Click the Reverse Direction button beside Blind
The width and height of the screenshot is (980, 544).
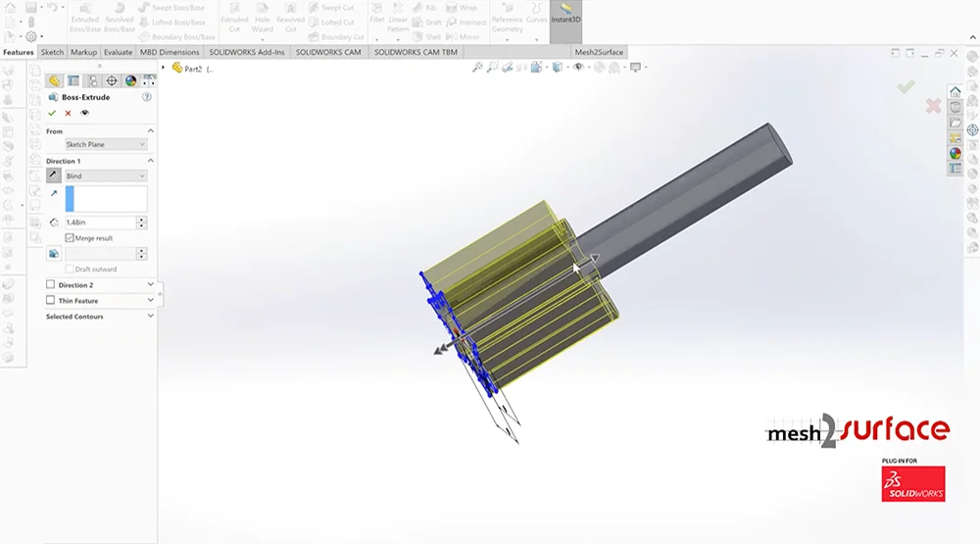54,175
